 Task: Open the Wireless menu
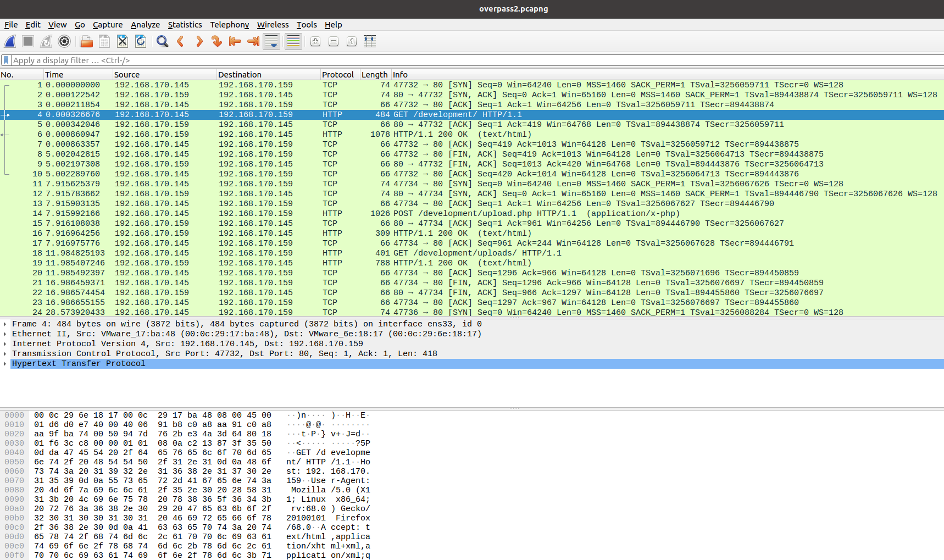(273, 25)
